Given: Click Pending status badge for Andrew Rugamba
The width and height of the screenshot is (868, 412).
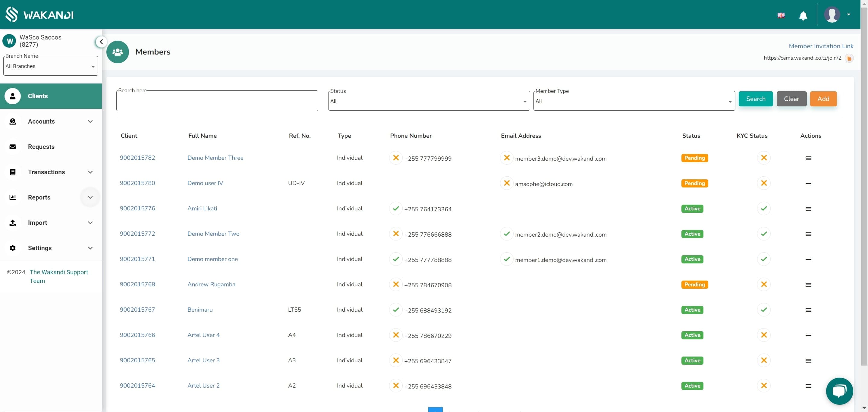Looking at the screenshot, I should point(694,284).
